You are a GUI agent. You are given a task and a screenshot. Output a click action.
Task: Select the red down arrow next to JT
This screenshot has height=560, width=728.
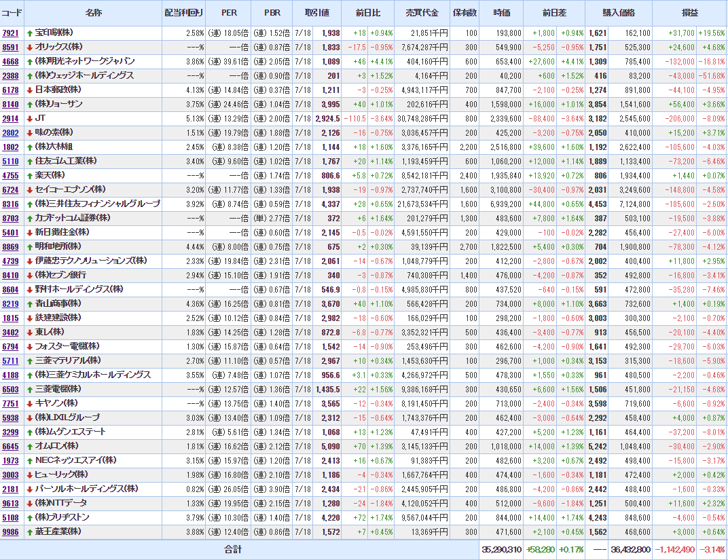(x=29, y=118)
